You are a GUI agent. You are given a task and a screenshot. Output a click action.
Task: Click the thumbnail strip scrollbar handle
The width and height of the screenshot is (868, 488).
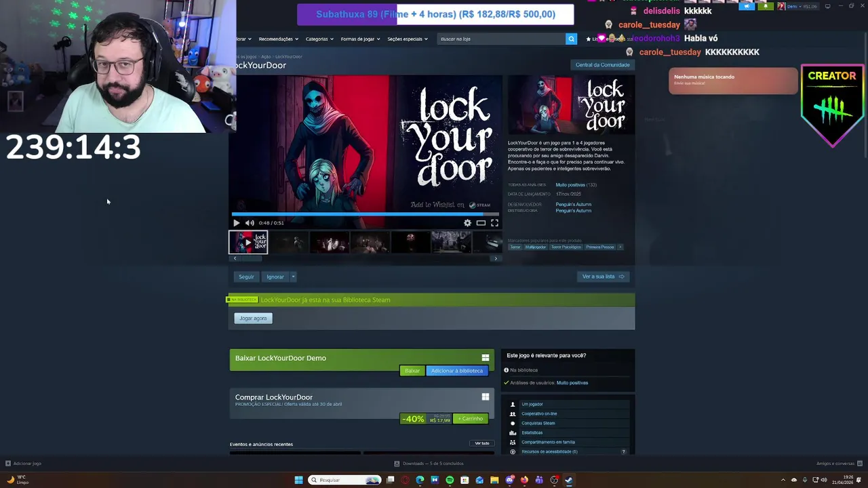tap(250, 258)
